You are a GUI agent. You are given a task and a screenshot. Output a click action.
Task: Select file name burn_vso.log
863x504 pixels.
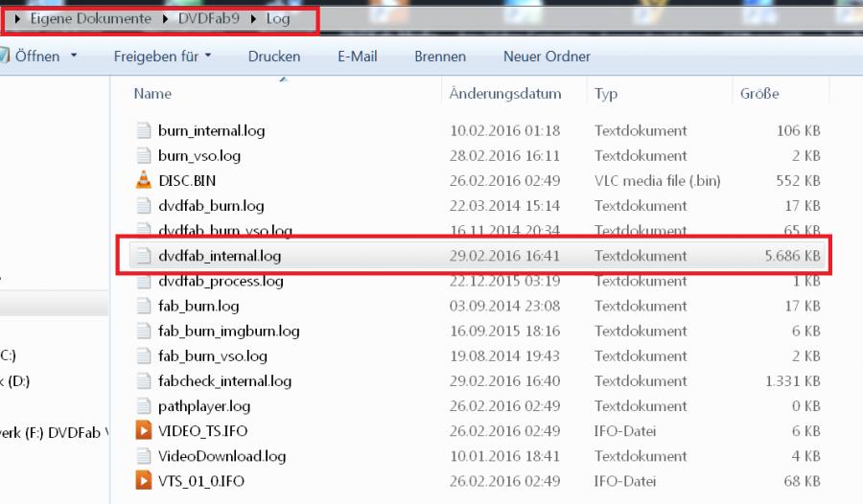point(199,156)
